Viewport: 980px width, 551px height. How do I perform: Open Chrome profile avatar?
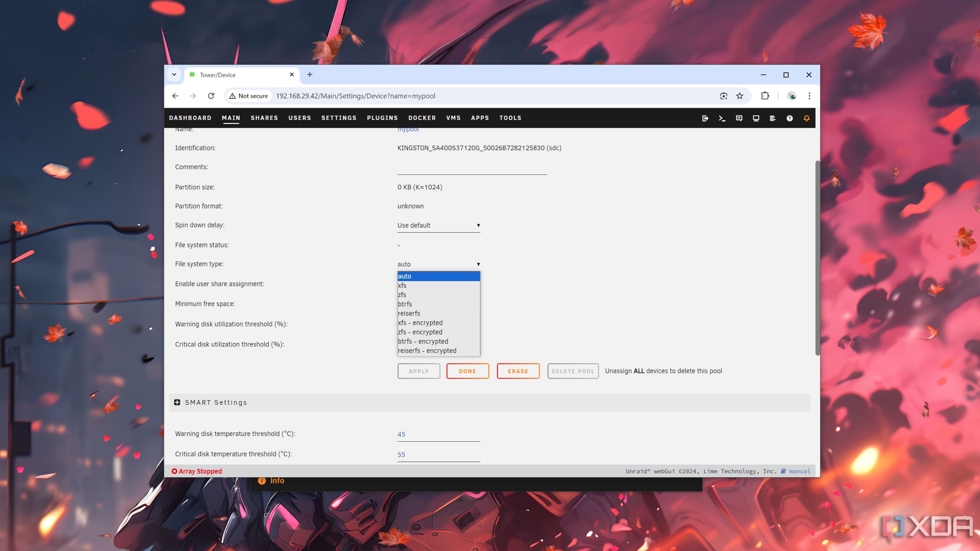tap(792, 96)
